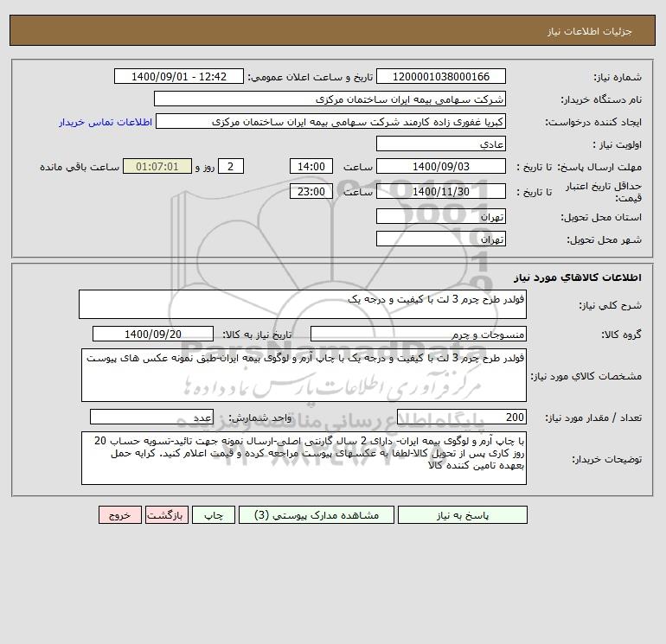
Task: Click the 'بازگشت' back button
Action: [166, 514]
